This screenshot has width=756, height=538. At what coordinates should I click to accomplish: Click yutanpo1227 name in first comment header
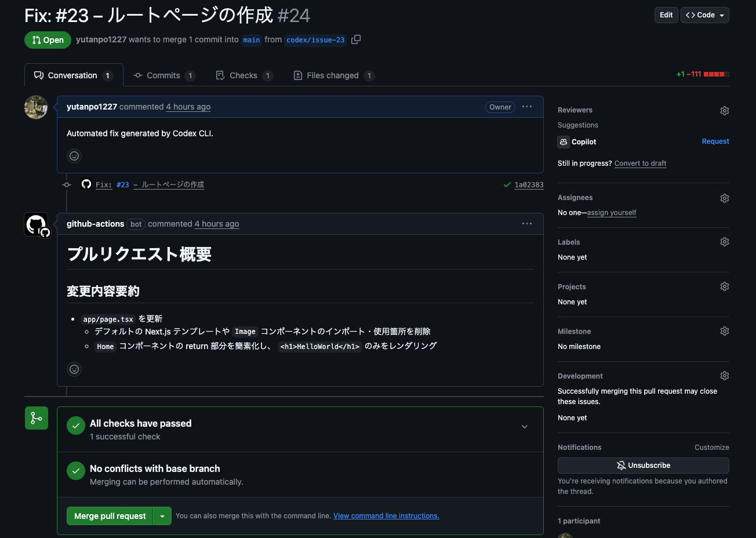click(x=92, y=107)
